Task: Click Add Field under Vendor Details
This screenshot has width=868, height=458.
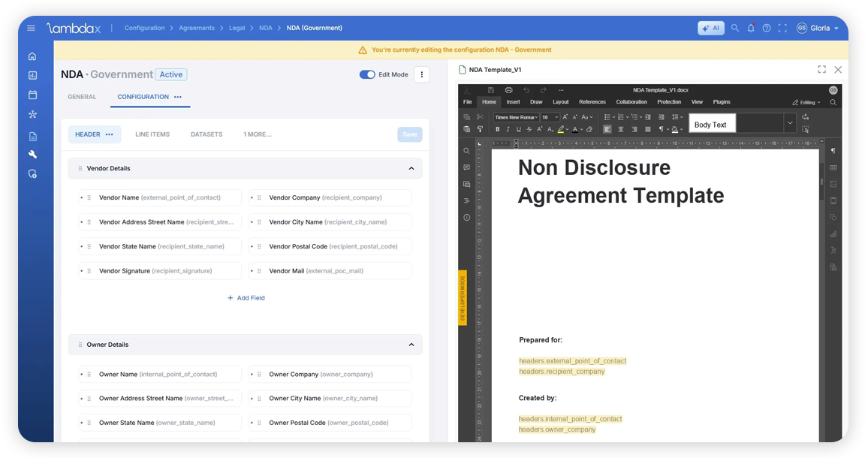Action: (246, 298)
